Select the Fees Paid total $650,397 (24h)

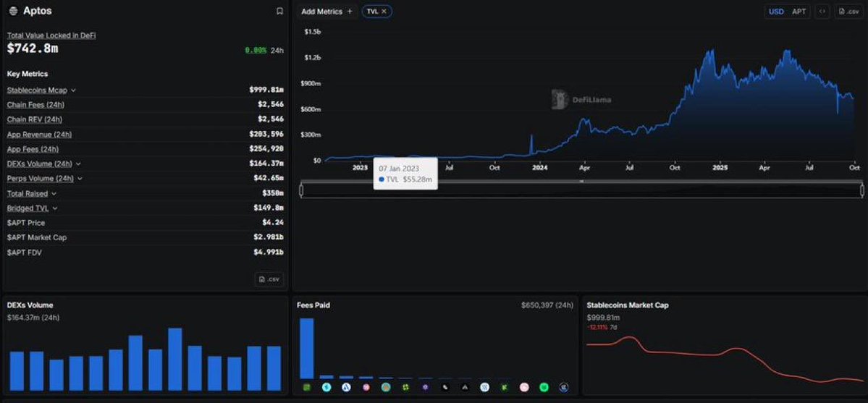pyautogui.click(x=547, y=305)
